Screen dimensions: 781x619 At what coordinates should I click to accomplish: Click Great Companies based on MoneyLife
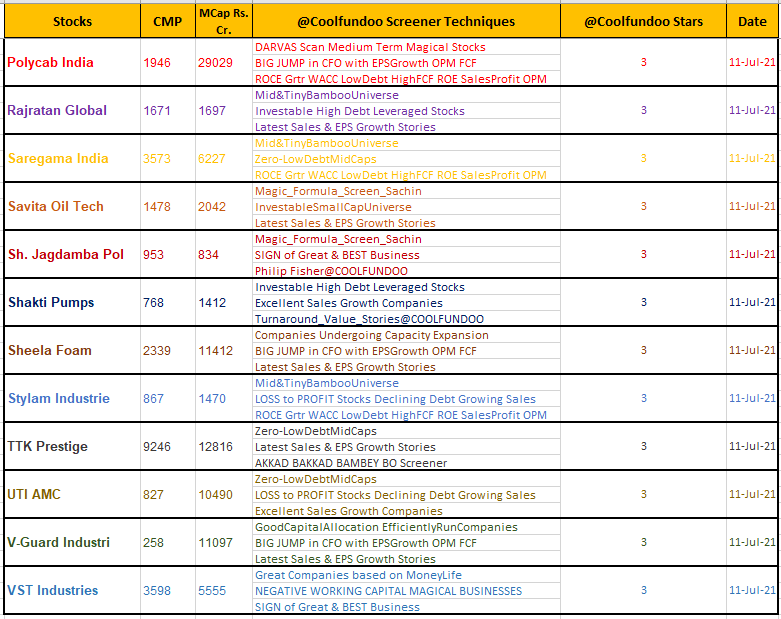(x=406, y=575)
